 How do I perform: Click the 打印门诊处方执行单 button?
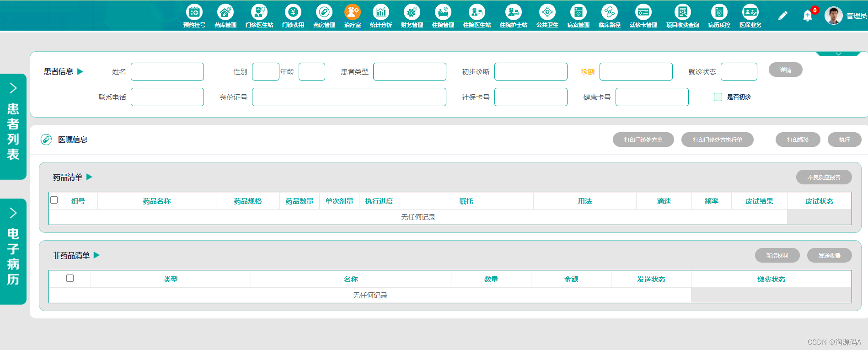pyautogui.click(x=718, y=140)
